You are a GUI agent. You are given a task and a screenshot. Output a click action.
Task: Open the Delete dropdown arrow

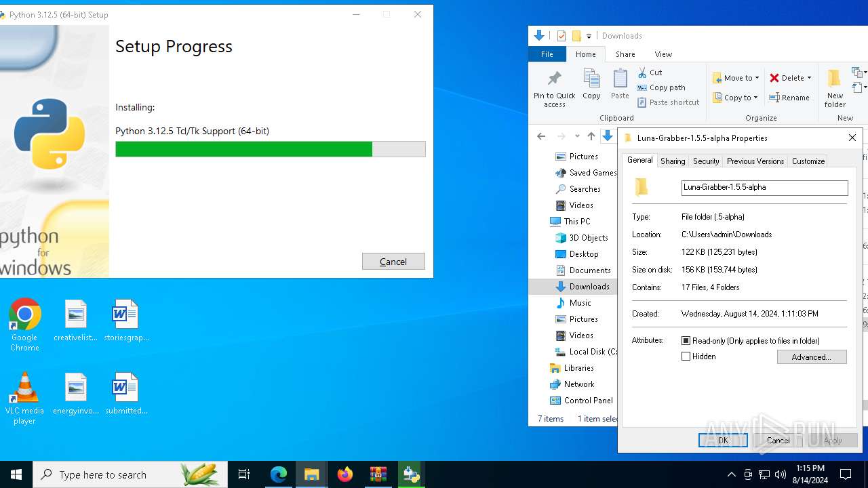tap(809, 78)
